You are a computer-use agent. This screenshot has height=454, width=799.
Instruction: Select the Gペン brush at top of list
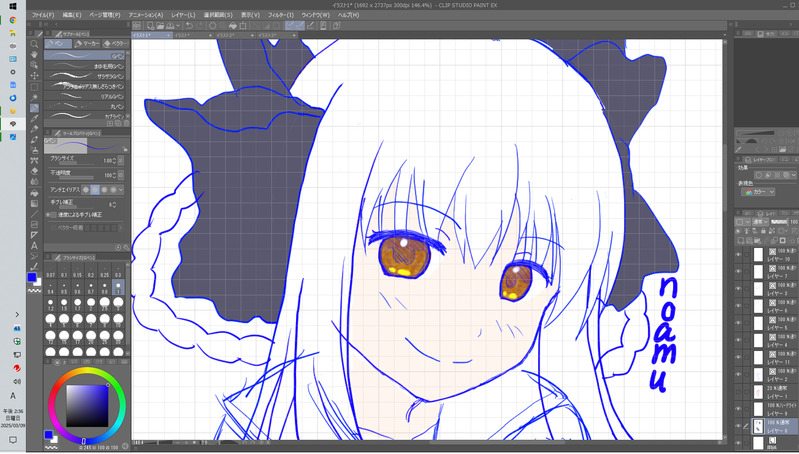tap(85, 56)
